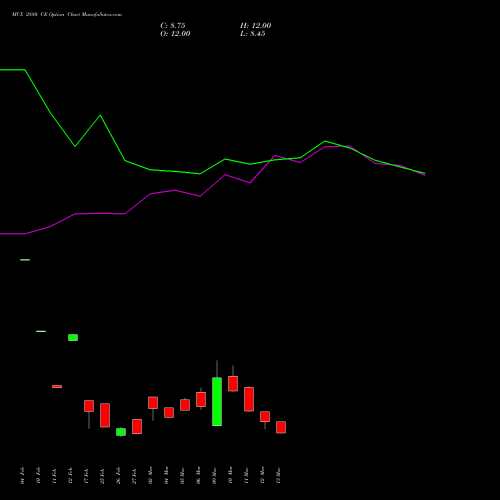
Task: Click the 11 Mar date label
Action: pos(246,475)
